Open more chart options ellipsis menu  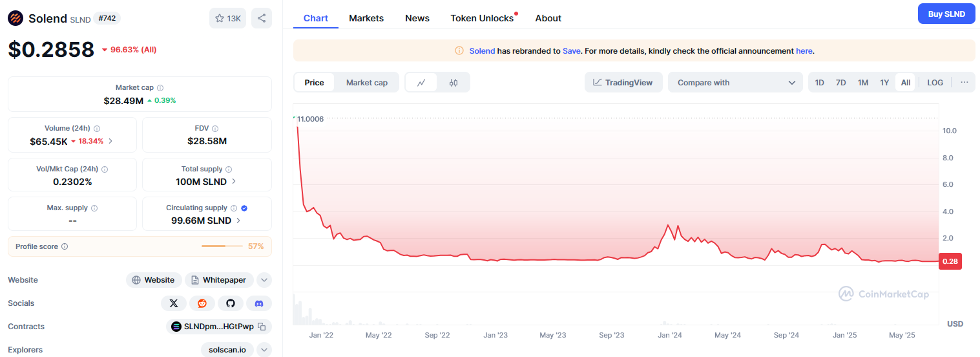[x=964, y=82]
